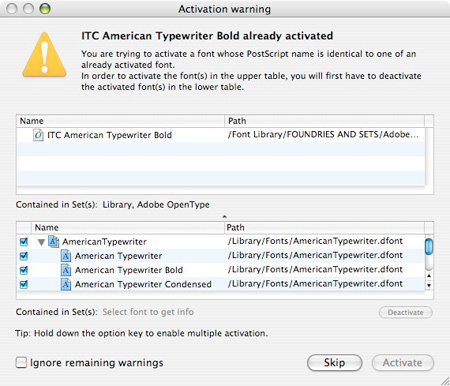This screenshot has height=386, width=450.
Task: Uncheck the AmericanTypewriter family checkbox
Action: tap(24, 242)
